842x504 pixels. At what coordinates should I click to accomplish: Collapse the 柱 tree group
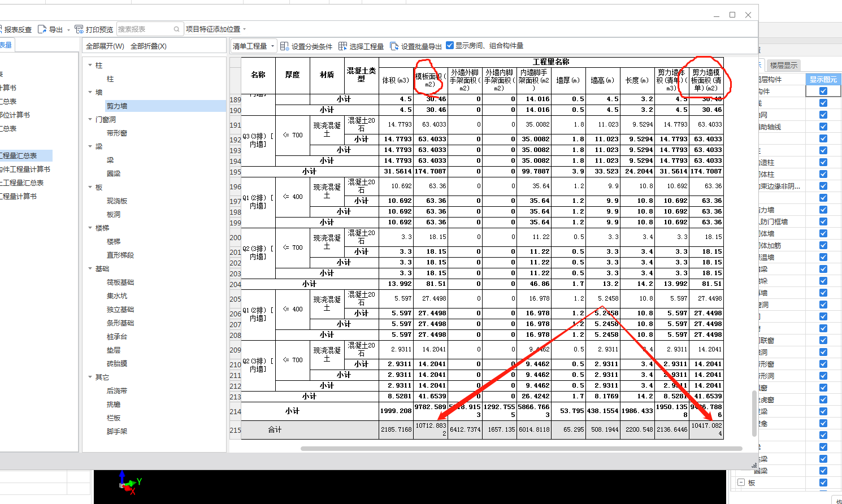pyautogui.click(x=90, y=66)
